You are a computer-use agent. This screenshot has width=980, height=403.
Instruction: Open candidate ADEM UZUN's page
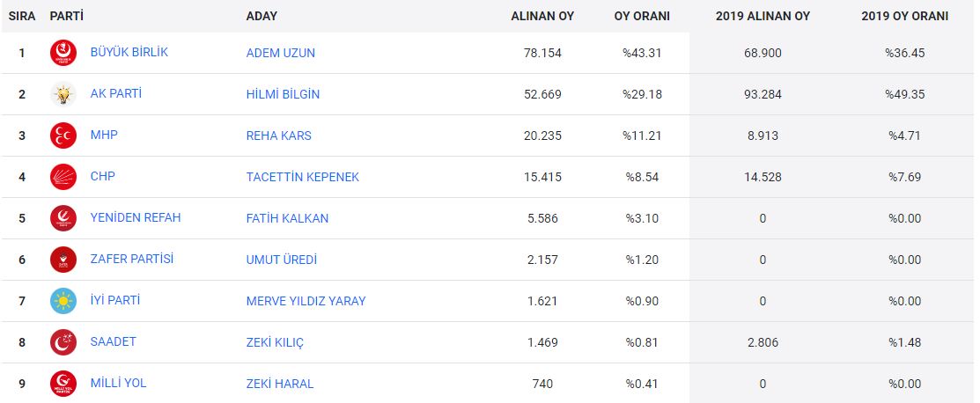[x=280, y=53]
